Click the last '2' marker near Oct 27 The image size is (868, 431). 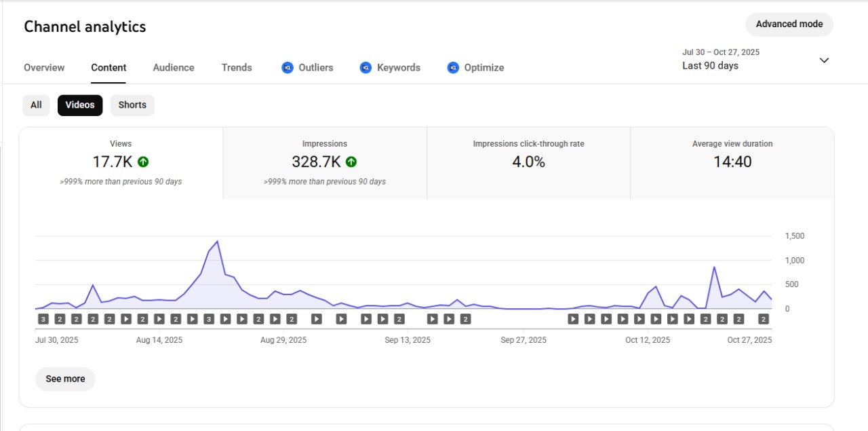[x=764, y=319]
